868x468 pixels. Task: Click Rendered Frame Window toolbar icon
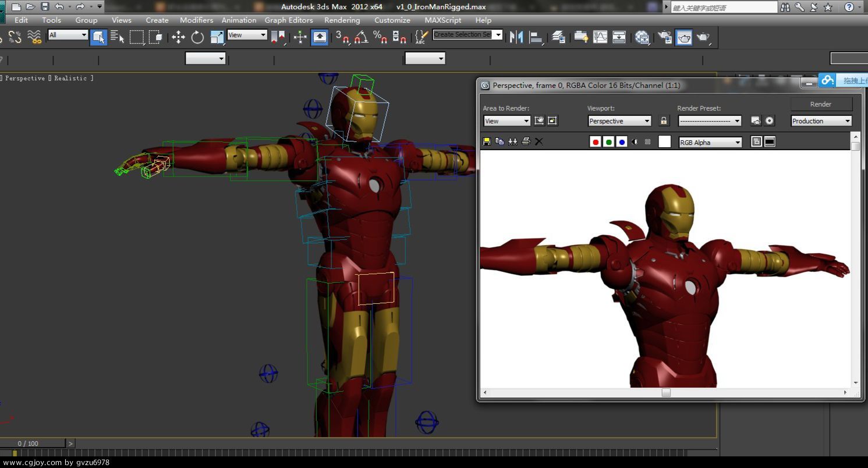(684, 37)
